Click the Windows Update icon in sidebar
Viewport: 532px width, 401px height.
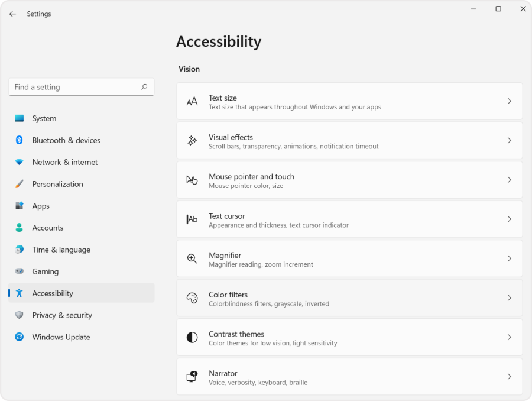tap(19, 337)
